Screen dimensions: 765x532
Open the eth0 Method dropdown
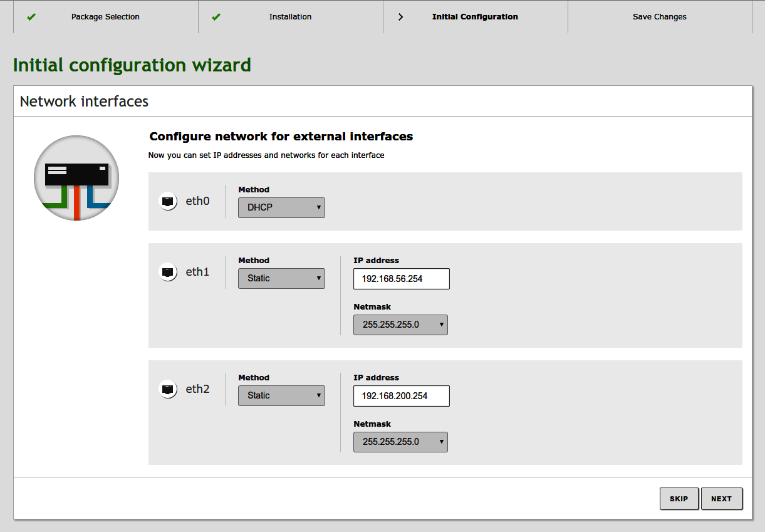(281, 207)
